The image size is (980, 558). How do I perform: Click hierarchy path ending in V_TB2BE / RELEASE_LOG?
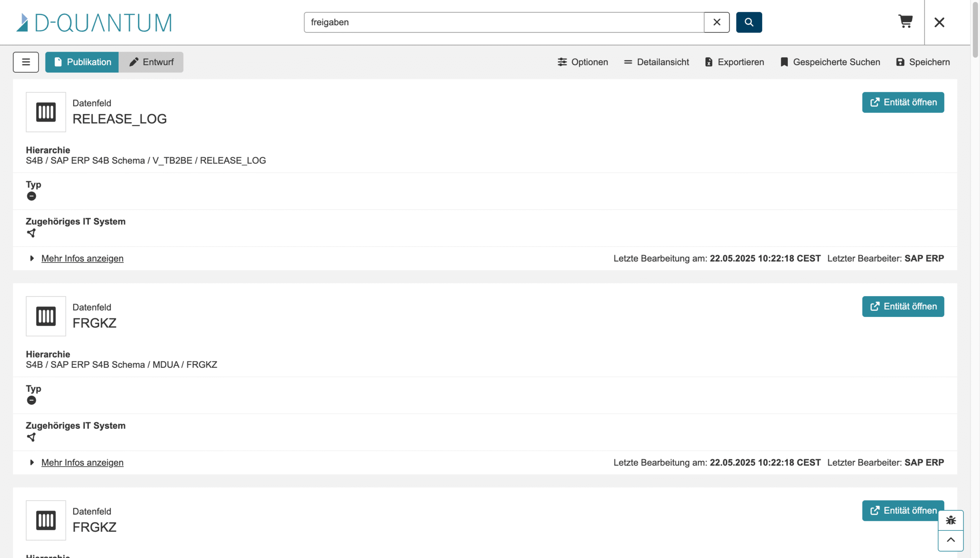(x=145, y=161)
